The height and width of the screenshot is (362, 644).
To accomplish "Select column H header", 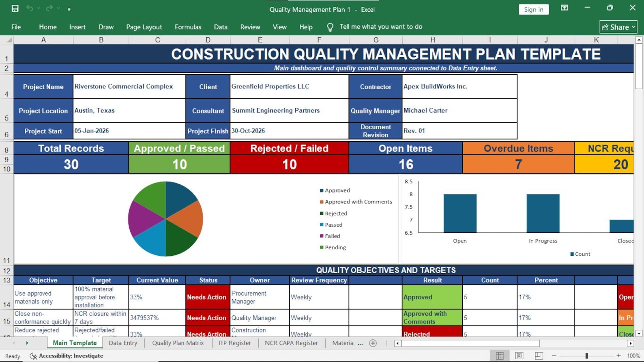I will click(432, 40).
